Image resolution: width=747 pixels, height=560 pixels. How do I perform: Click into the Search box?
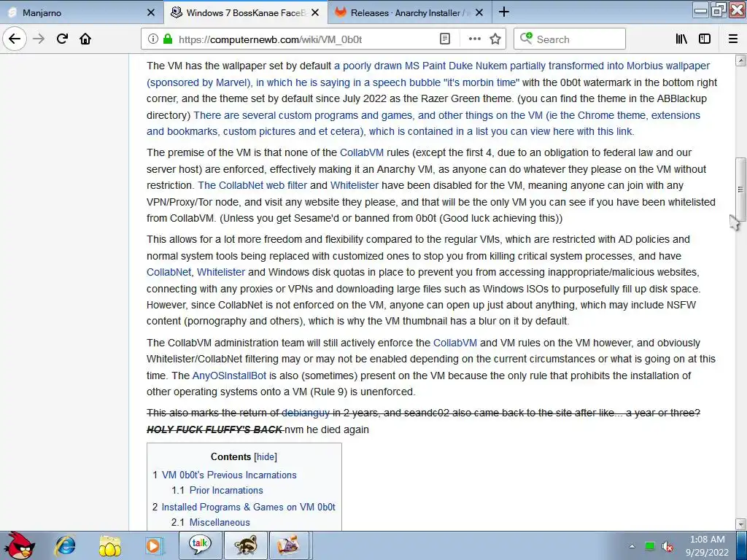click(569, 39)
